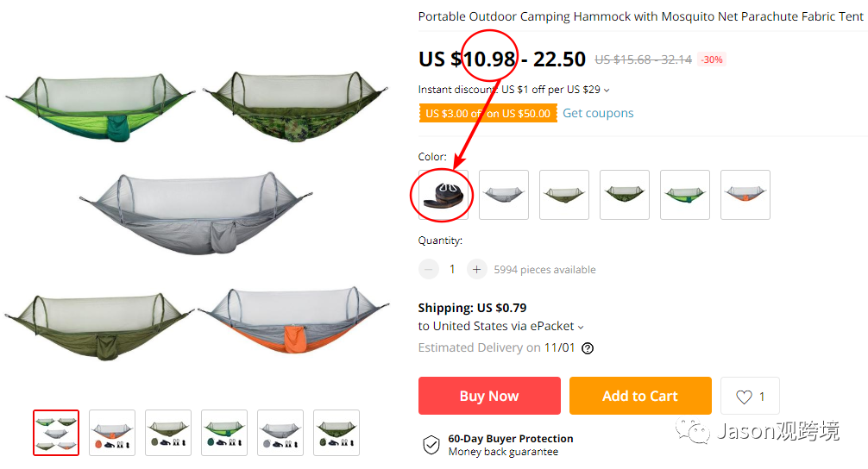Open the orange hammock with accessories thumbnail

[x=112, y=433]
